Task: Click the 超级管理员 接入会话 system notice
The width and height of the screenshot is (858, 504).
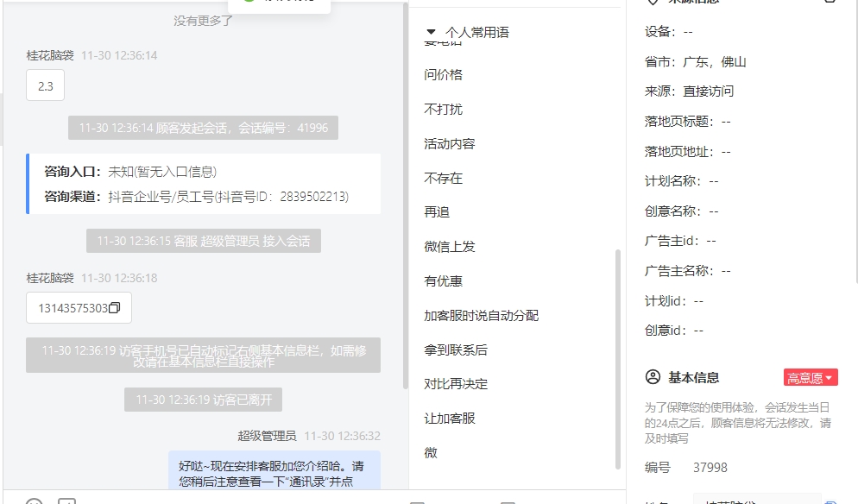Action: [204, 242]
